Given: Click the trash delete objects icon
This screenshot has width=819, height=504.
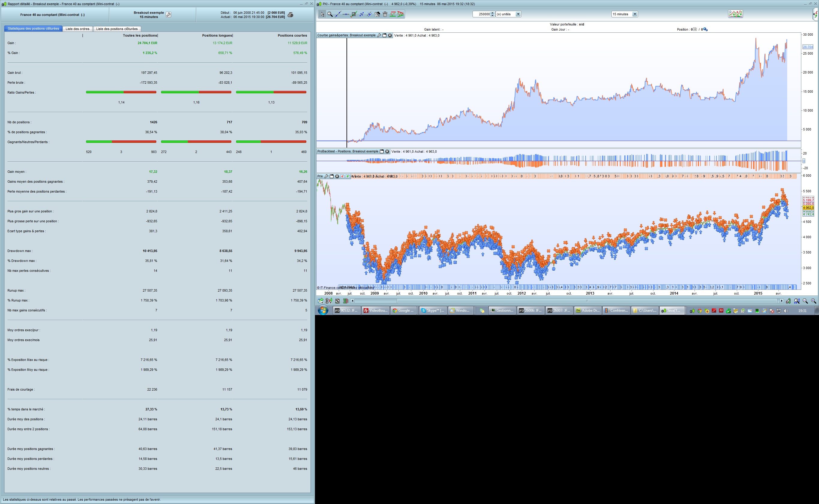Looking at the screenshot, I should tap(385, 14).
